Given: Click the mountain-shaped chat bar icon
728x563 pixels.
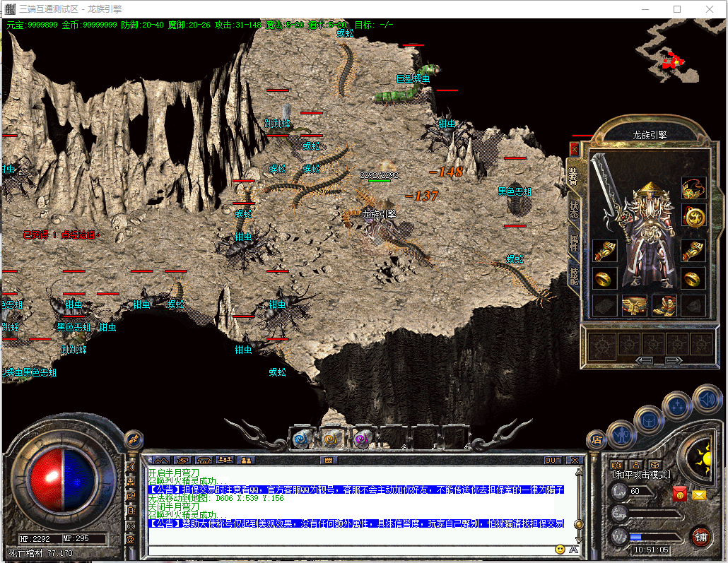Looking at the screenshot, I should click(x=161, y=460).
